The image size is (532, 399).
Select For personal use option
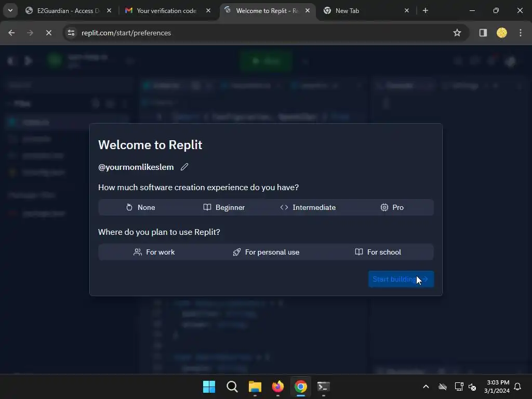tap(266, 252)
